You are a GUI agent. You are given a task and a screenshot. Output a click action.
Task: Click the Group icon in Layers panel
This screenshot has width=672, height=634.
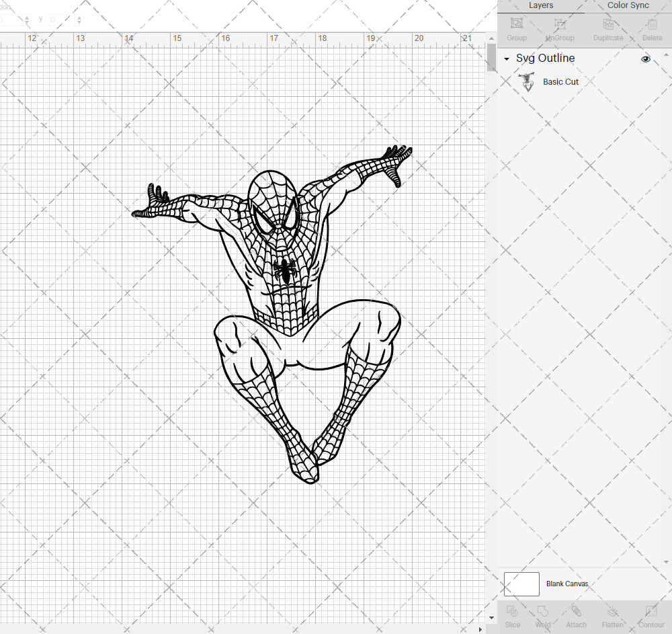[x=516, y=24]
